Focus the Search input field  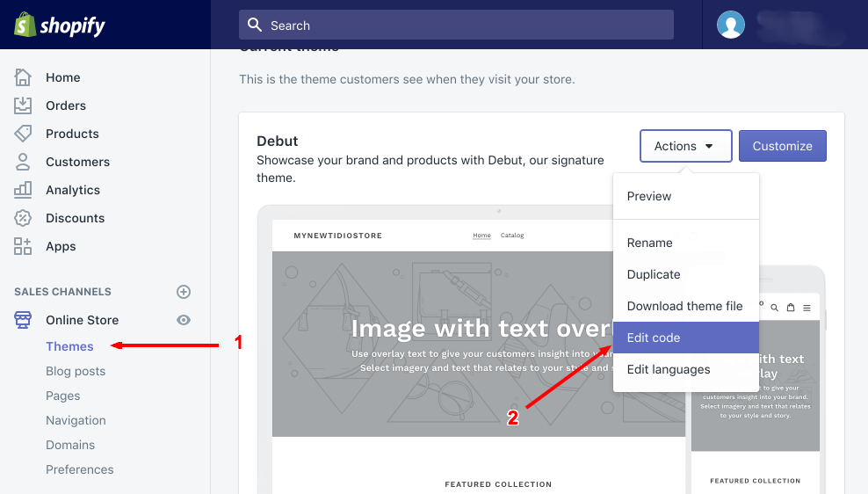(x=456, y=25)
